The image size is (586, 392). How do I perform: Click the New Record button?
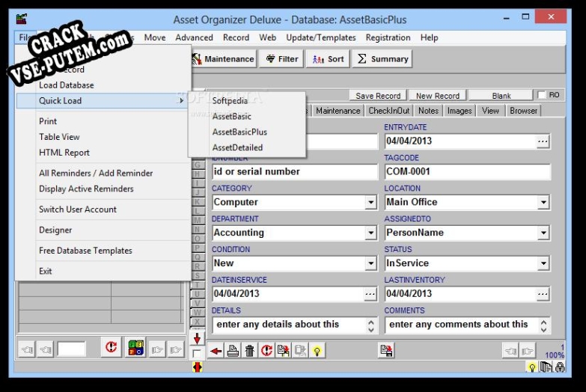[x=438, y=96]
